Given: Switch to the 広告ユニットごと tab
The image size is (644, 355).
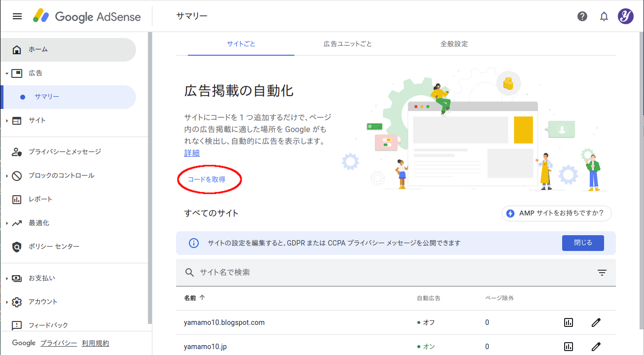Looking at the screenshot, I should click(348, 44).
